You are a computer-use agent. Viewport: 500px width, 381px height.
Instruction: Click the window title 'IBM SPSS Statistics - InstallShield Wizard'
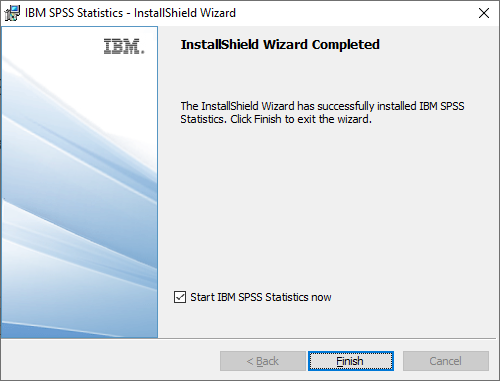(x=130, y=13)
